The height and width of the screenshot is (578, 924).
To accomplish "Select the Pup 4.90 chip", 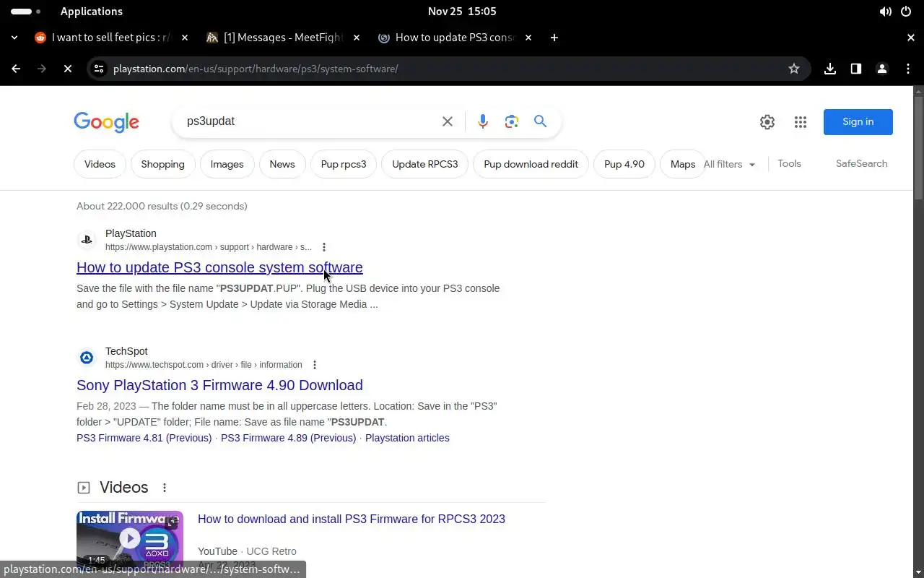I will pos(624,164).
